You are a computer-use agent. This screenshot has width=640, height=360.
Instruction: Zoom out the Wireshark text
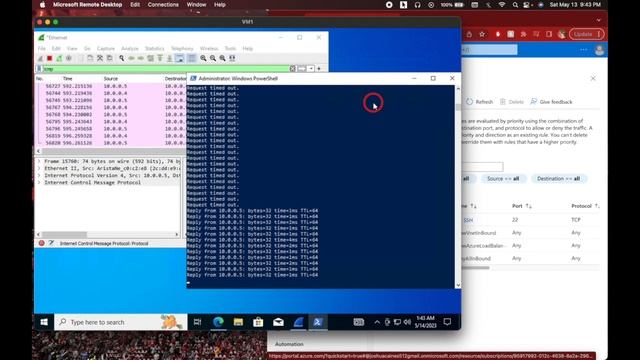point(213,58)
